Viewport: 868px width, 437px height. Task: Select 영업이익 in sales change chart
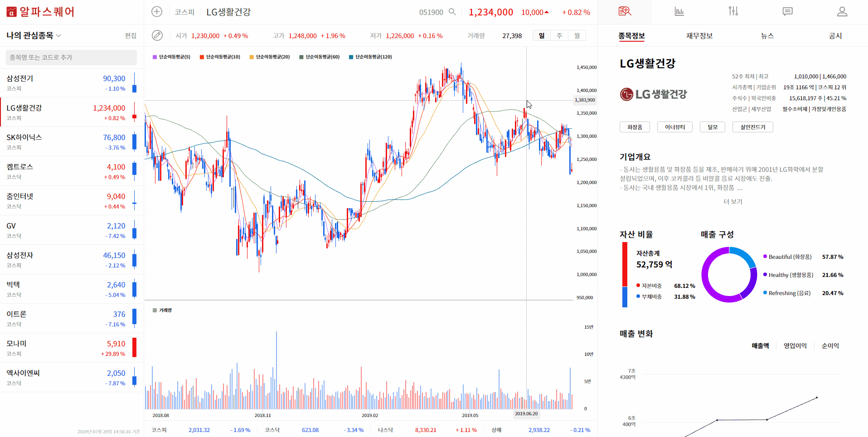coord(795,346)
